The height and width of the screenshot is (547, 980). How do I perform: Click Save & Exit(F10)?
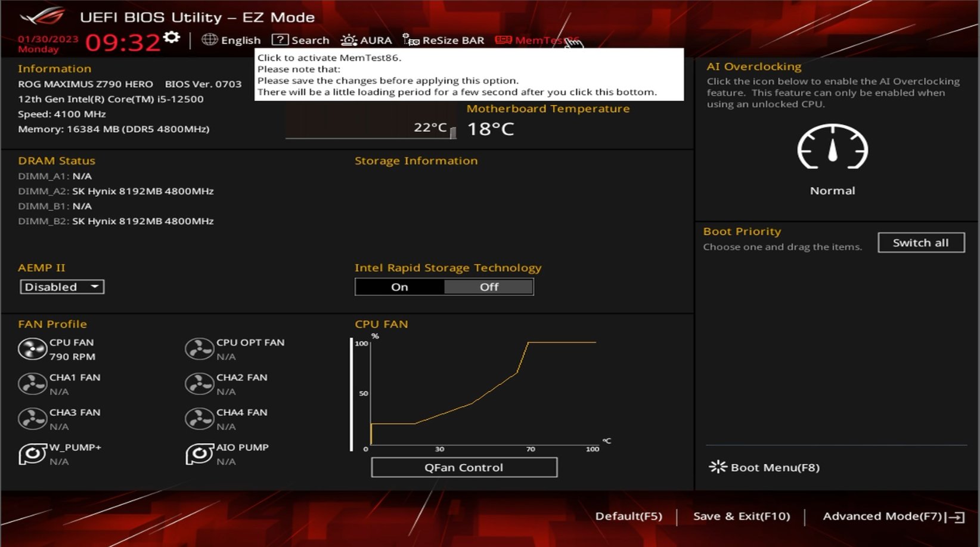click(742, 516)
